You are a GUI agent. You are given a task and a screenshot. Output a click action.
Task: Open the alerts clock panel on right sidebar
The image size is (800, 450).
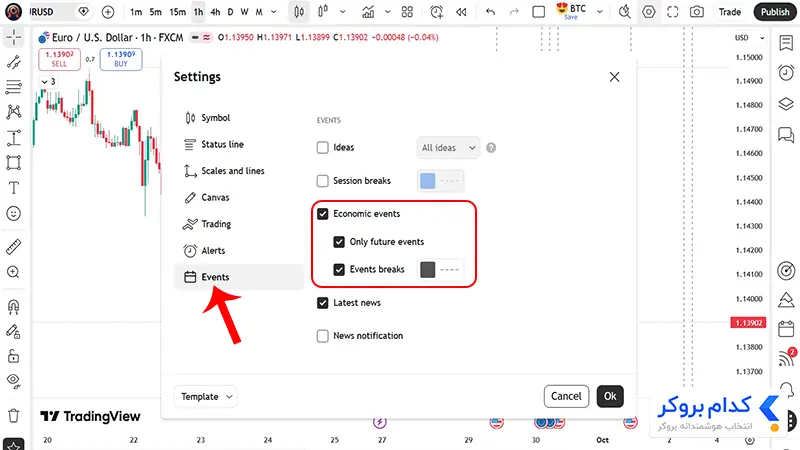point(786,73)
